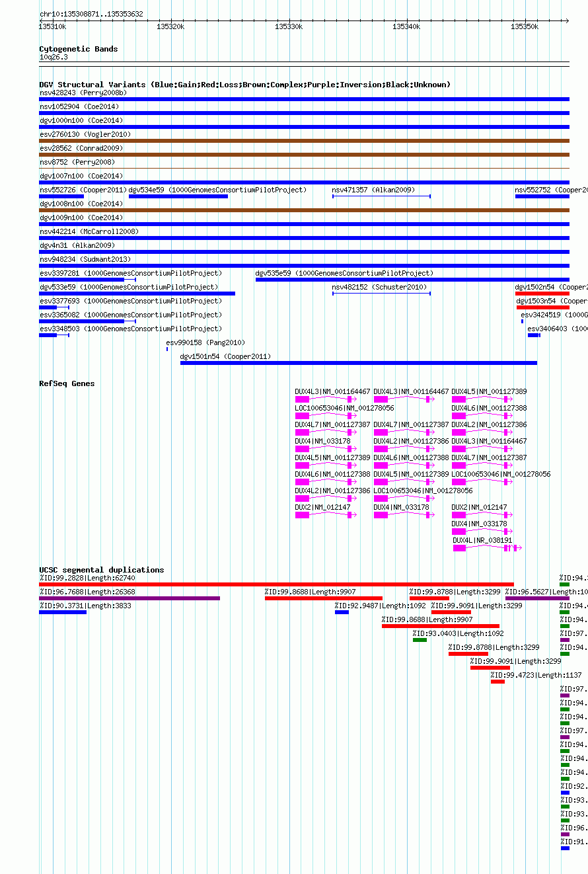Select complex variant esv2760130 (Vogler2010)
This screenshot has height=874, width=588.
[x=85, y=134]
